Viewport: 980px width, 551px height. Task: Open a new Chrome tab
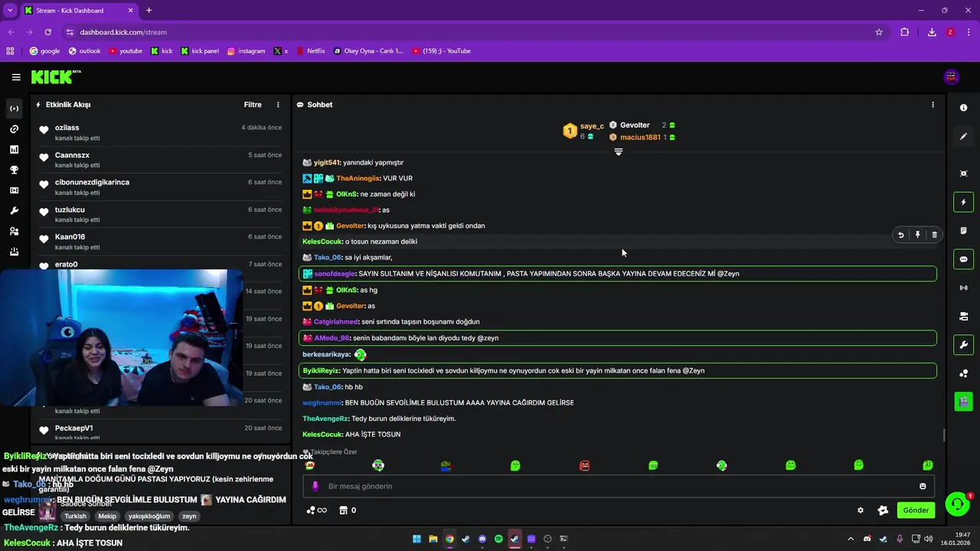point(149,11)
